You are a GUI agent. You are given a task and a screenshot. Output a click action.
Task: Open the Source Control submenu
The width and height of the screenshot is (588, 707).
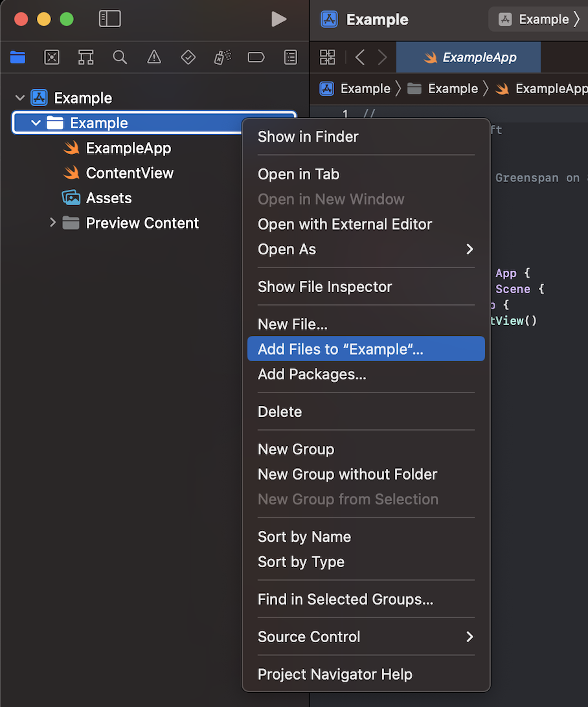point(366,636)
